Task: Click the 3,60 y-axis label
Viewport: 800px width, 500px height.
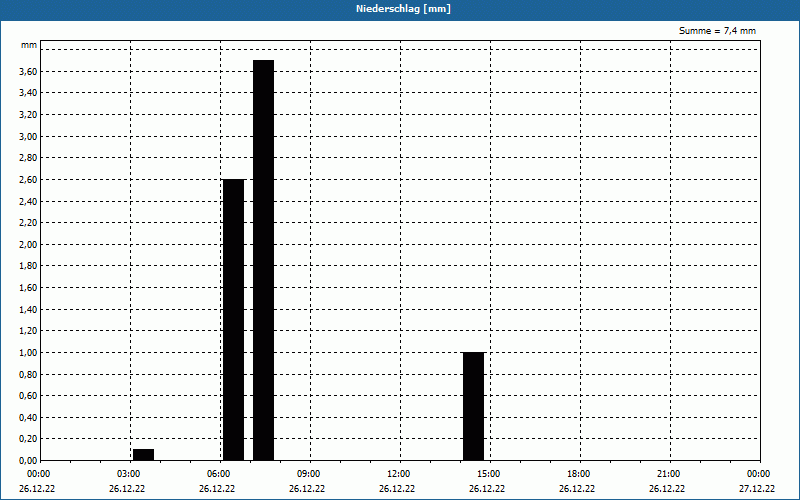Action: coord(28,71)
